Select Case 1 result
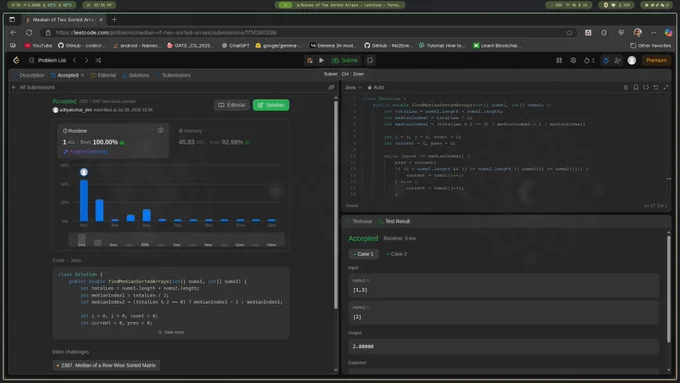The width and height of the screenshot is (680, 383). 363,254
